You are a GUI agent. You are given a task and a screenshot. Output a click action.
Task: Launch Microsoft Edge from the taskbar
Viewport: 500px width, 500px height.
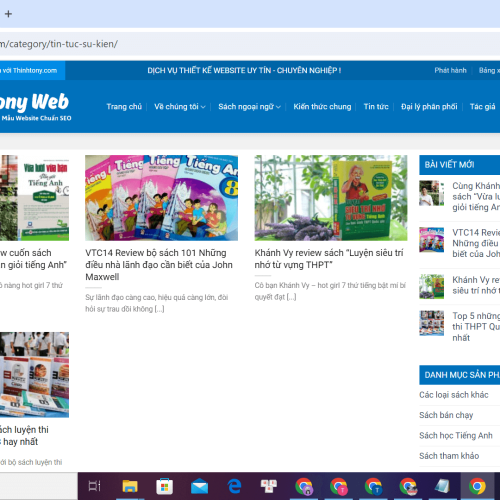click(x=234, y=486)
